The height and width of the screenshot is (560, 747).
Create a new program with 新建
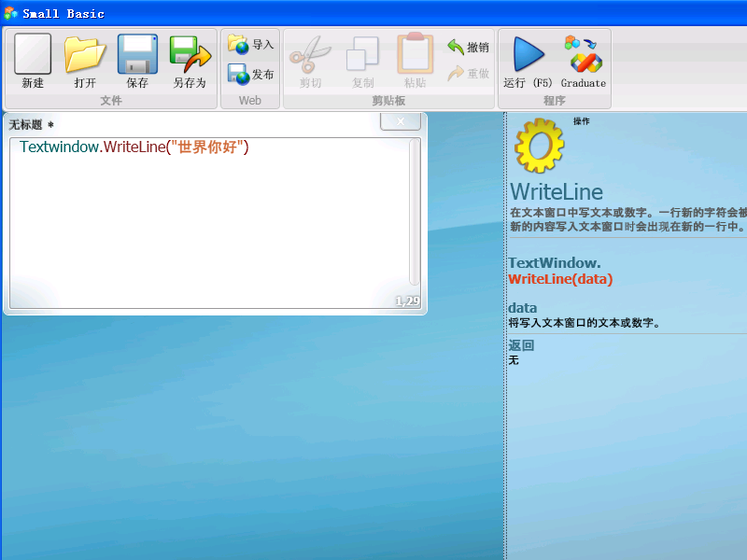pos(33,56)
